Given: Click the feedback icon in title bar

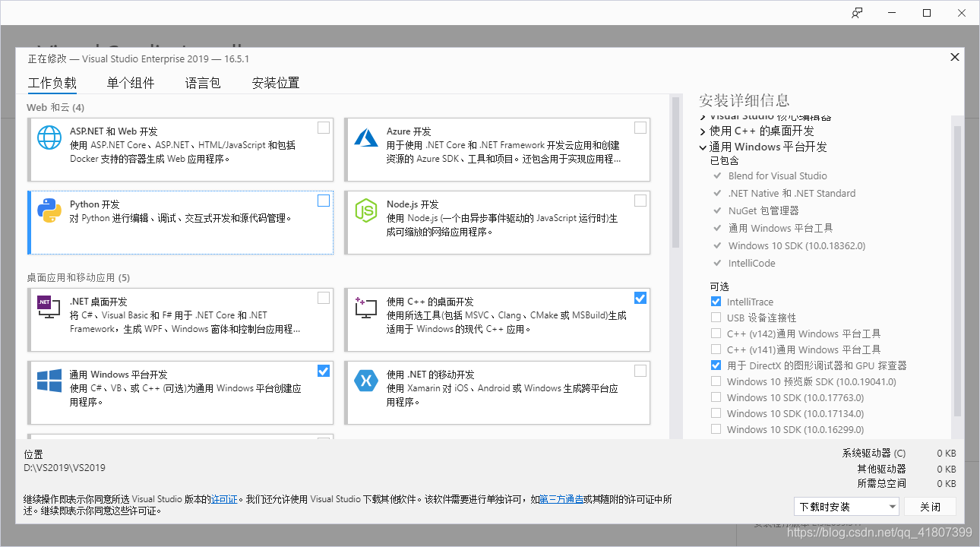Looking at the screenshot, I should point(857,13).
